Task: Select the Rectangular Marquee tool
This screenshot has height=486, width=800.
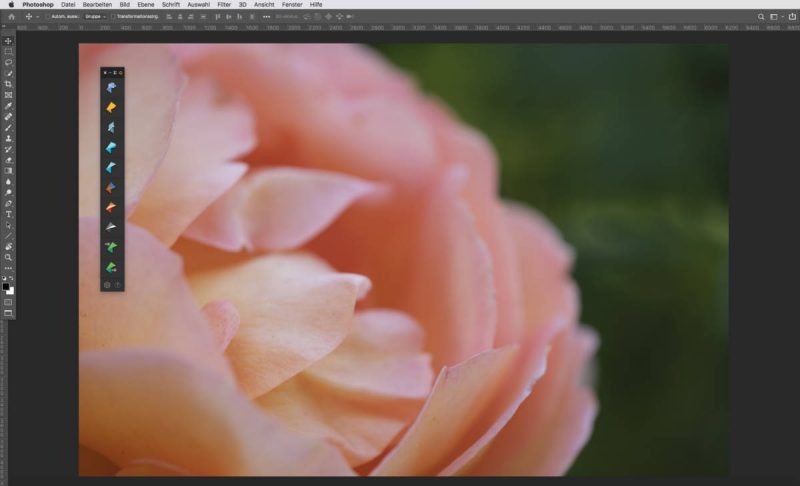Action: [x=8, y=52]
